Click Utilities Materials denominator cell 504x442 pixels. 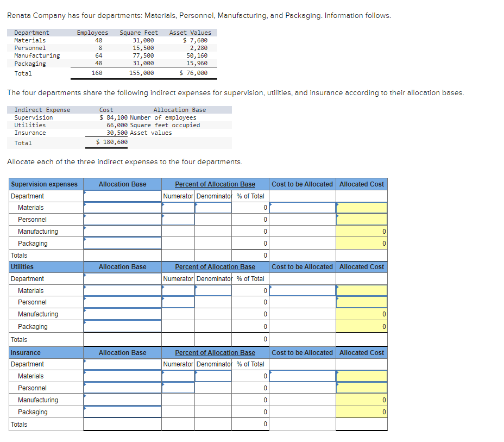pos(213,290)
